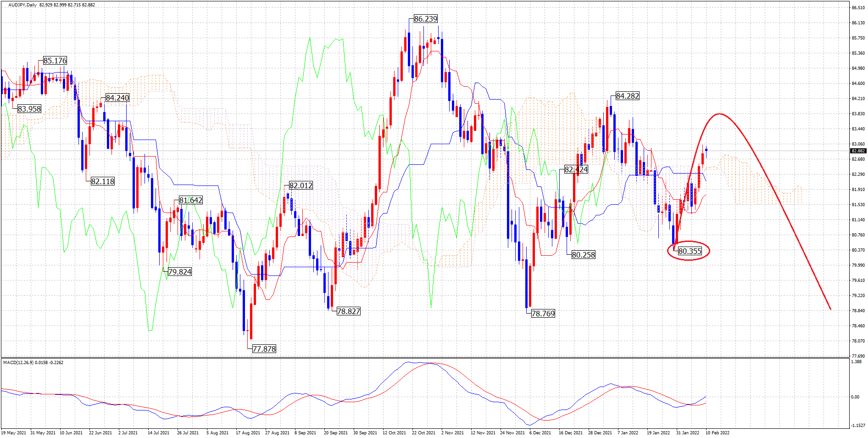Click the 79.824 price label
The image size is (868, 438).
[179, 272]
